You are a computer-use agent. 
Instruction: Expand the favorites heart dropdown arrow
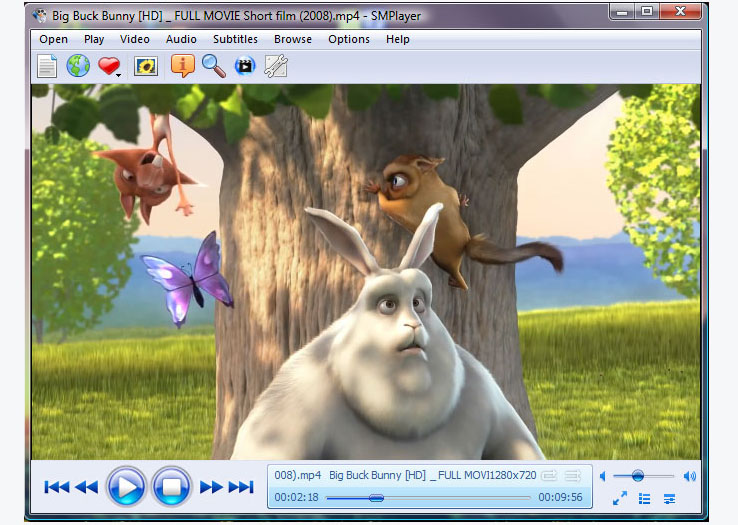[x=119, y=75]
